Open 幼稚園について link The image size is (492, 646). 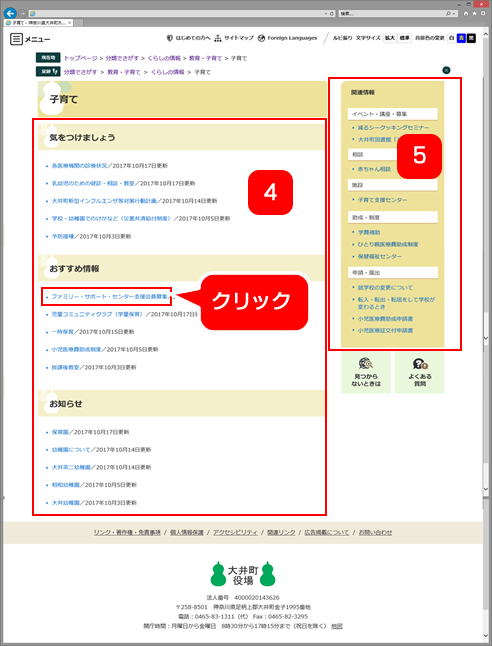[71, 449]
